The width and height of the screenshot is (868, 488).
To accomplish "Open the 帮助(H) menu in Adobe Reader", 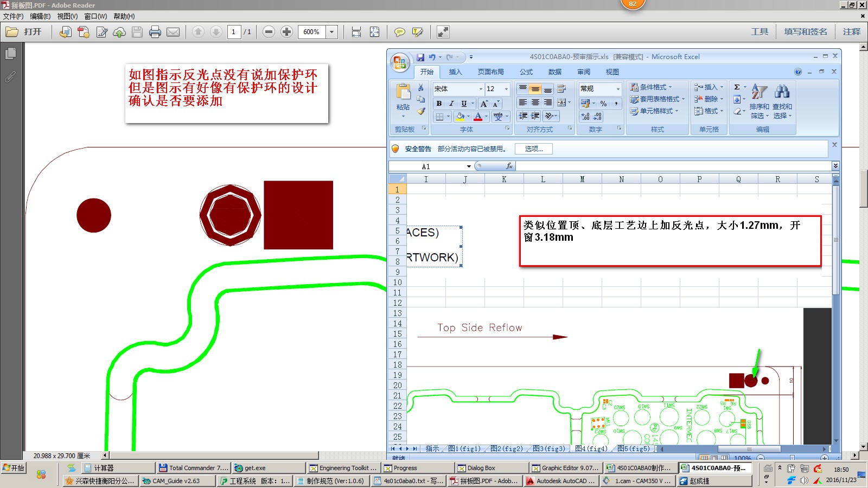I will tap(124, 16).
